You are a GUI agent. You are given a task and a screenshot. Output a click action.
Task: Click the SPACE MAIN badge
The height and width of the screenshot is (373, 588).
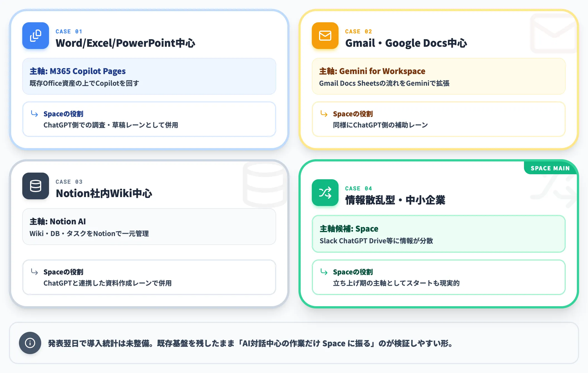[x=550, y=168]
